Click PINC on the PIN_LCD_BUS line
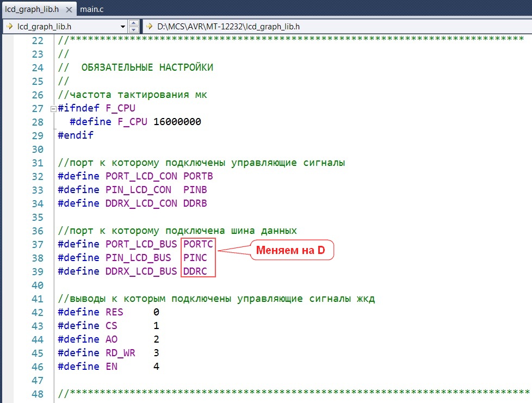The width and height of the screenshot is (532, 403). (x=195, y=258)
